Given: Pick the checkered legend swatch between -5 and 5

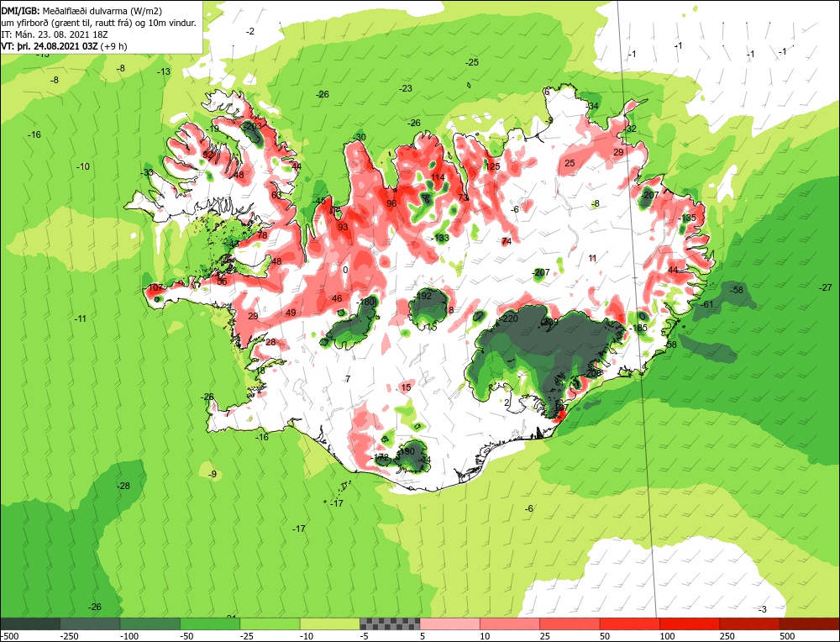Looking at the screenshot, I should coord(390,624).
